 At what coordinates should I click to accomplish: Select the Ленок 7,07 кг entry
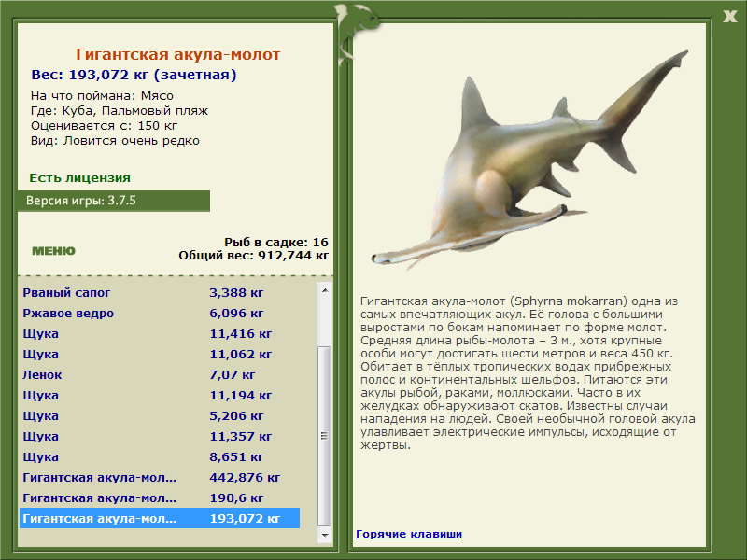tap(160, 374)
